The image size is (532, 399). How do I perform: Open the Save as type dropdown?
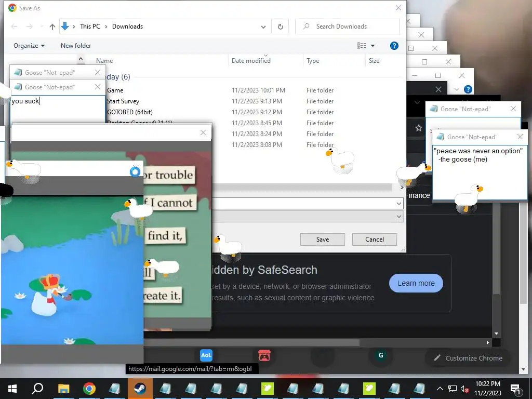pos(398,217)
